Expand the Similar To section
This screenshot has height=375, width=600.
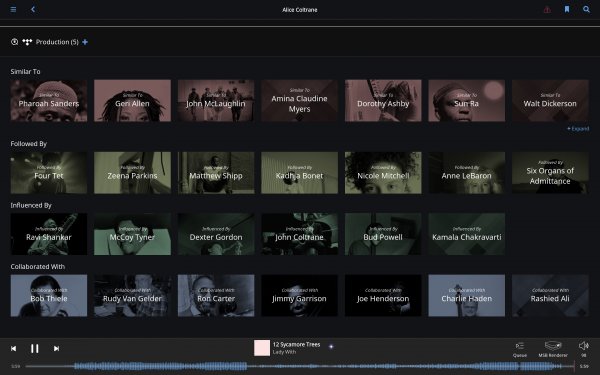[x=578, y=129]
